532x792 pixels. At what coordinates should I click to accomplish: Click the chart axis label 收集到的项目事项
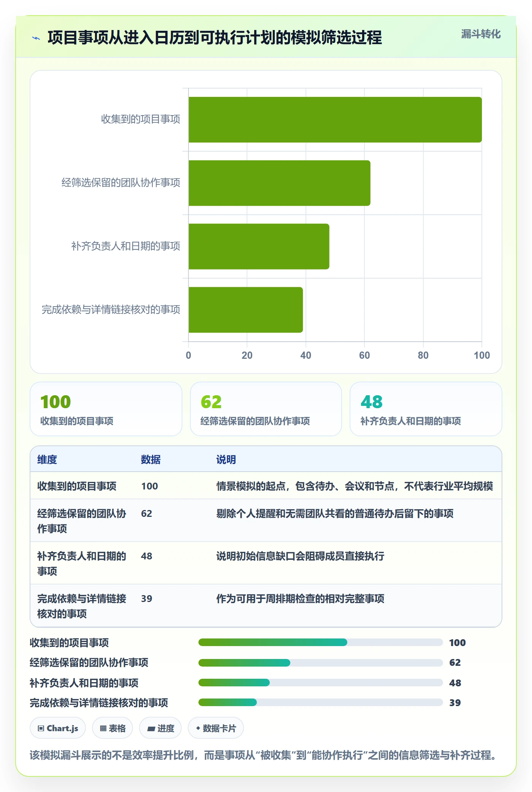pyautogui.click(x=141, y=119)
